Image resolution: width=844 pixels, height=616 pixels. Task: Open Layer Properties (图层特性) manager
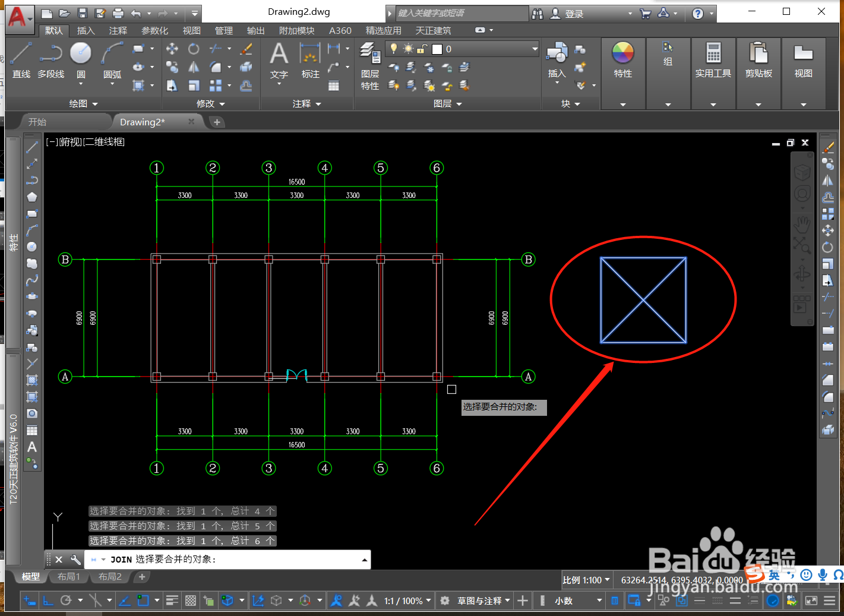(x=370, y=66)
